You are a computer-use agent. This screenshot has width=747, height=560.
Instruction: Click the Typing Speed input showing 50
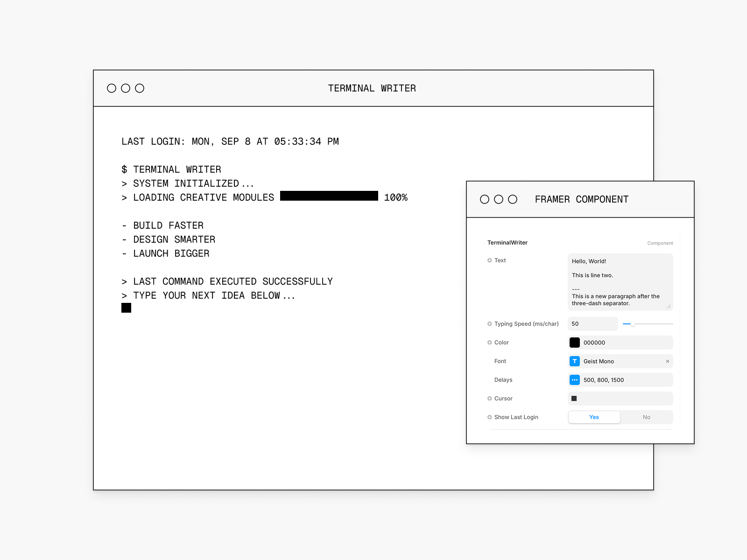(x=592, y=323)
